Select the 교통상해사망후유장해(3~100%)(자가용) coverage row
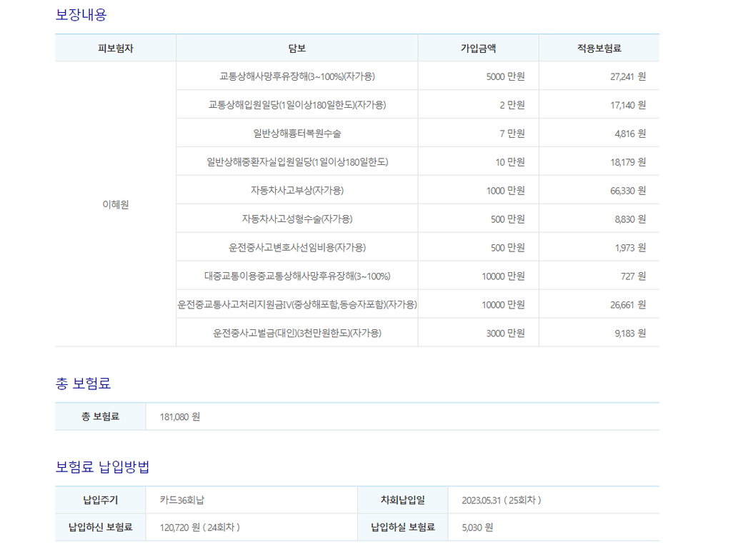This screenshot has width=743, height=560. coord(296,76)
